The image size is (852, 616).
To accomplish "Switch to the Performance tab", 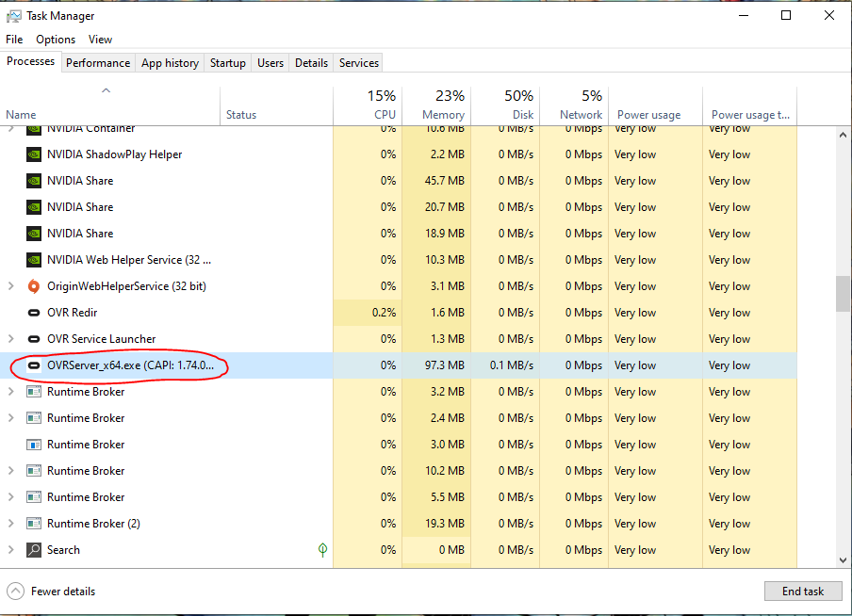I will point(98,63).
